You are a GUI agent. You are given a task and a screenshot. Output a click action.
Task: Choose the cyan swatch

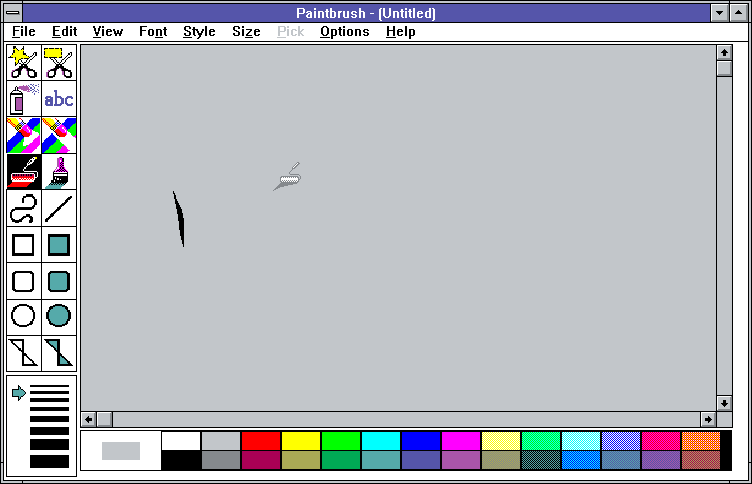(x=381, y=441)
